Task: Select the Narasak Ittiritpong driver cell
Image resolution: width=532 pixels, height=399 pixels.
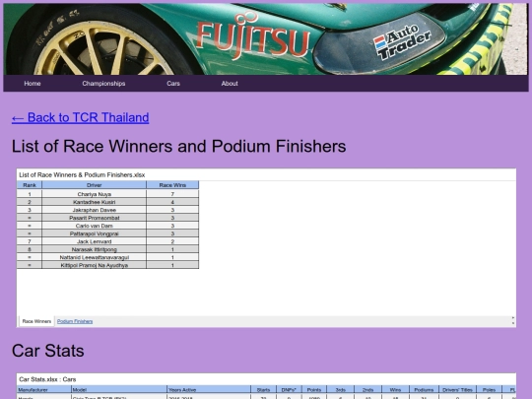Action: click(95, 249)
